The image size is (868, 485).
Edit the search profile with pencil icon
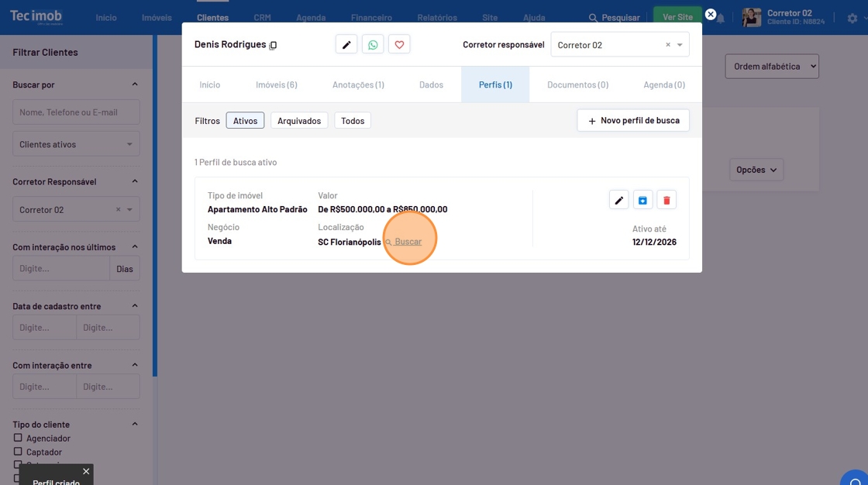tap(618, 201)
